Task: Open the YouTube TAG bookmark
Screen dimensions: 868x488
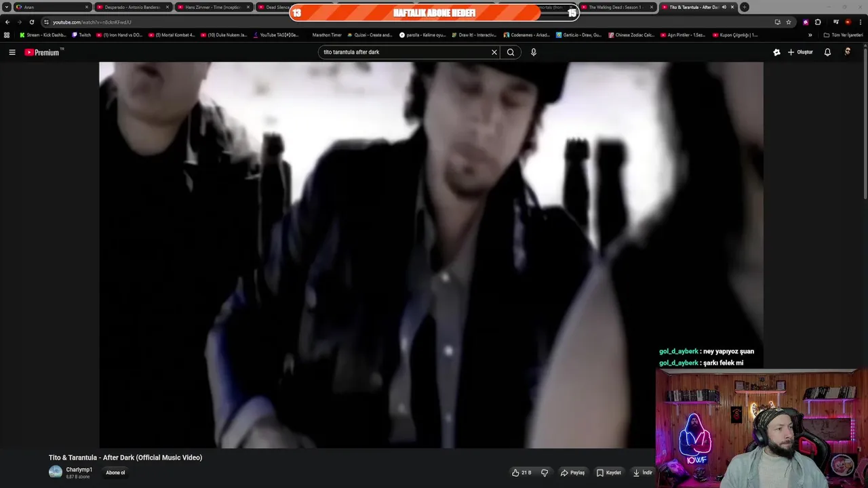Action: click(276, 35)
